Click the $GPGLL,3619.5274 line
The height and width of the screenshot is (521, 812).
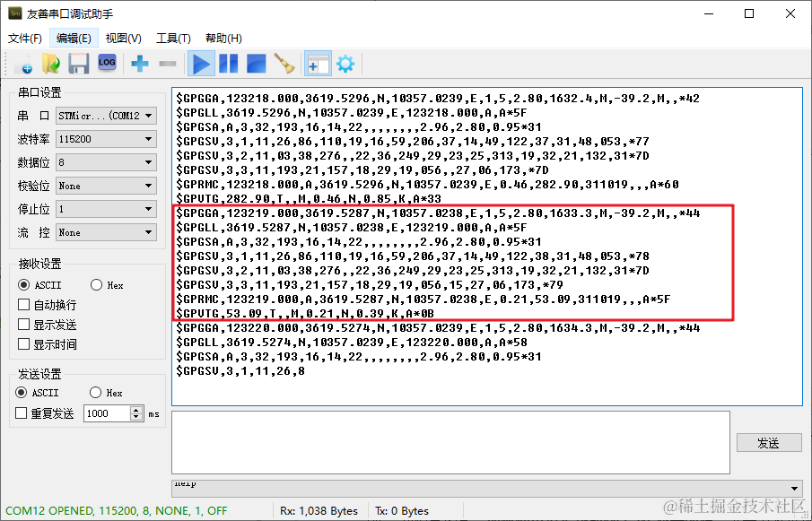tap(351, 342)
